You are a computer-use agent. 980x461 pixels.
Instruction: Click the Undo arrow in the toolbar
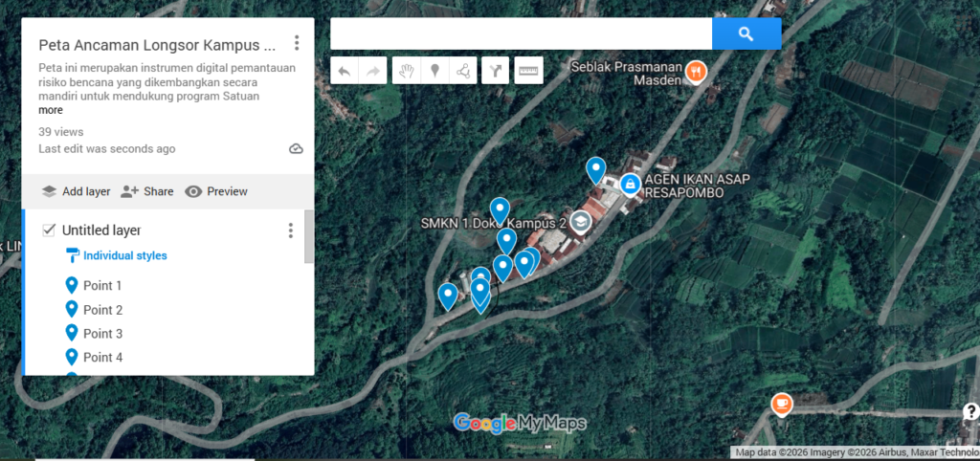(345, 71)
